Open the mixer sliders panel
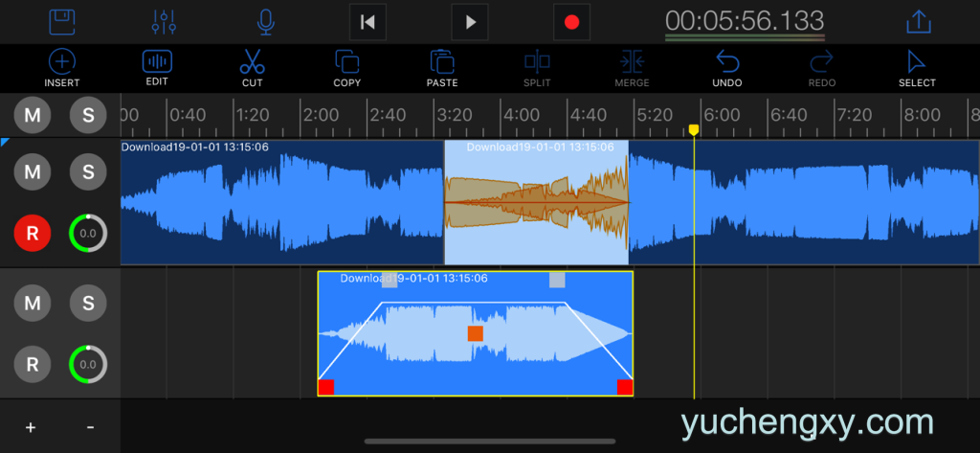980x453 pixels. (165, 22)
